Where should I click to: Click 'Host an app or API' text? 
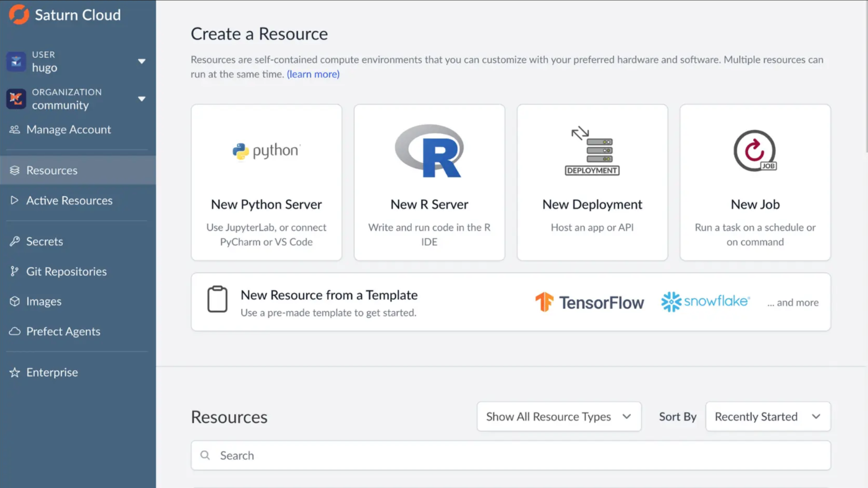[x=592, y=228]
